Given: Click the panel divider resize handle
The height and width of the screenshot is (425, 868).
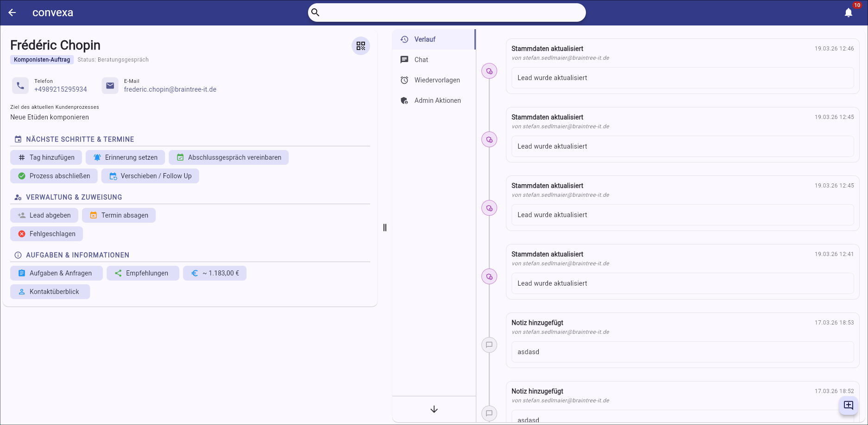Looking at the screenshot, I should tap(385, 227).
